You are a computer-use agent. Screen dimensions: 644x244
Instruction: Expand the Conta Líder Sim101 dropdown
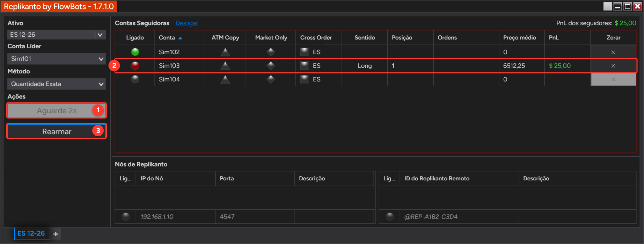56,59
